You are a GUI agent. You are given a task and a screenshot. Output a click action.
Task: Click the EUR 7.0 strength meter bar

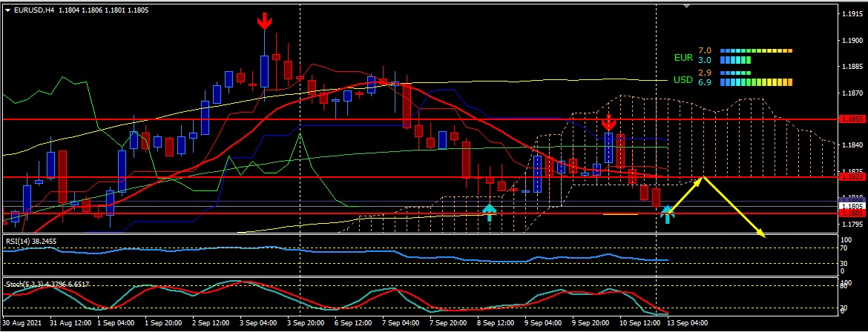(x=756, y=50)
